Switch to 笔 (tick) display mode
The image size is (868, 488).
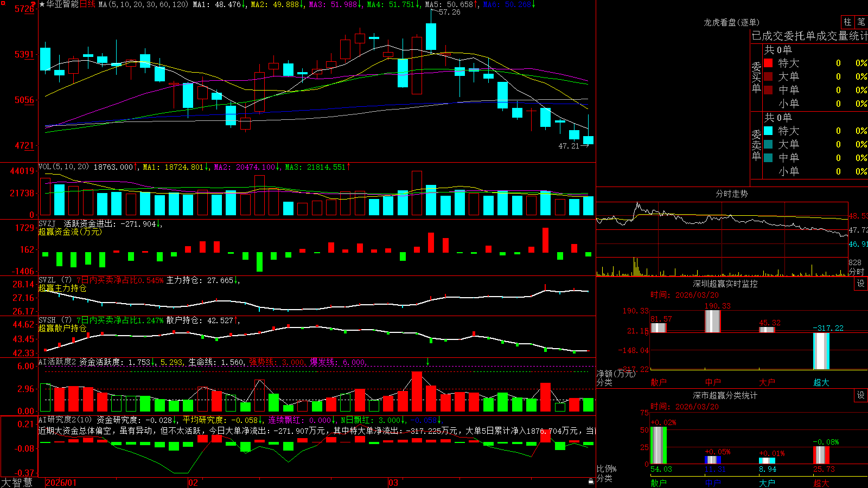[x=861, y=22]
